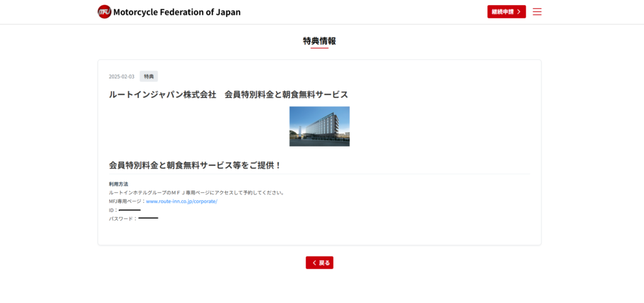Click the redacted パスワード value
Screen dimensions: 644x303
click(148, 218)
